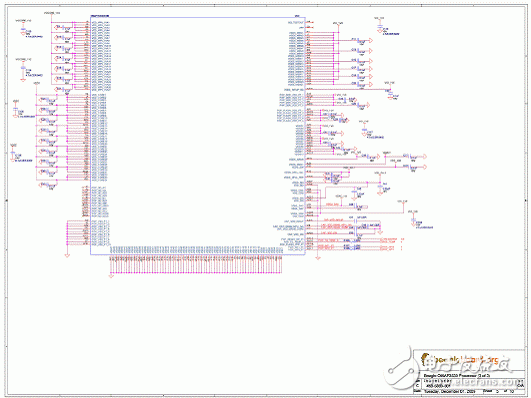Select the ground symbol under the bottom pin row

coord(111,276)
